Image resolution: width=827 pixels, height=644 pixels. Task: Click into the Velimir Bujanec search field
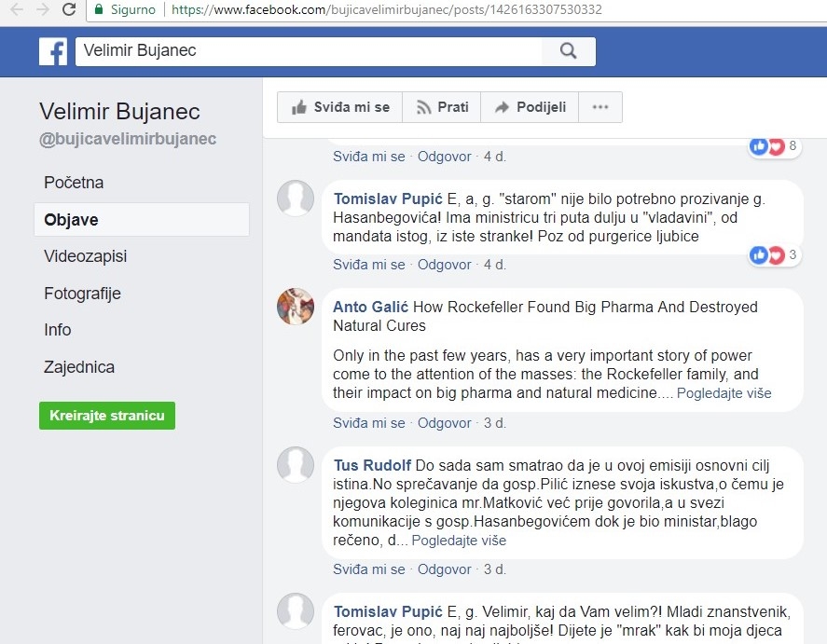point(308,51)
